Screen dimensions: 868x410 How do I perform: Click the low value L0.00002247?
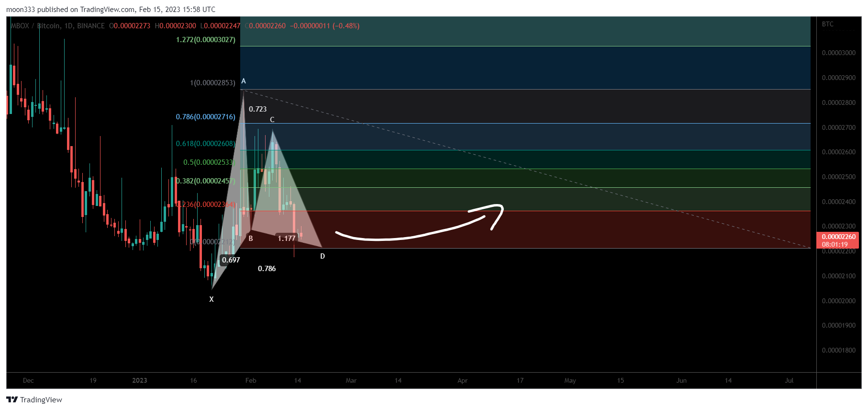220,26
